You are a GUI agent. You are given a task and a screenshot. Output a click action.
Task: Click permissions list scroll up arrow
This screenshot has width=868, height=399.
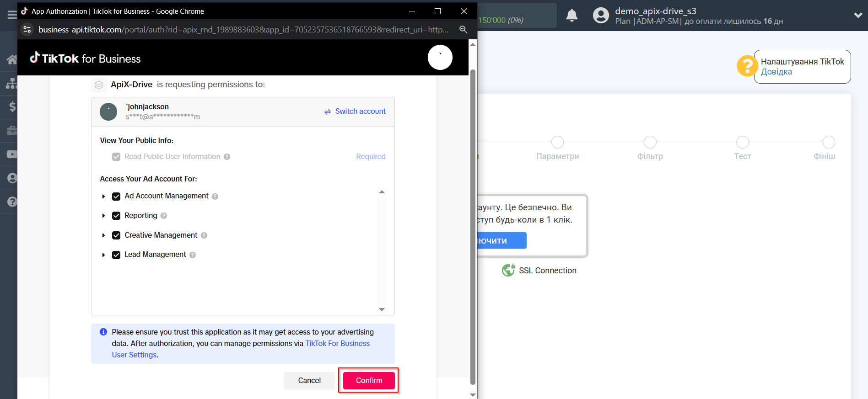[x=382, y=192]
